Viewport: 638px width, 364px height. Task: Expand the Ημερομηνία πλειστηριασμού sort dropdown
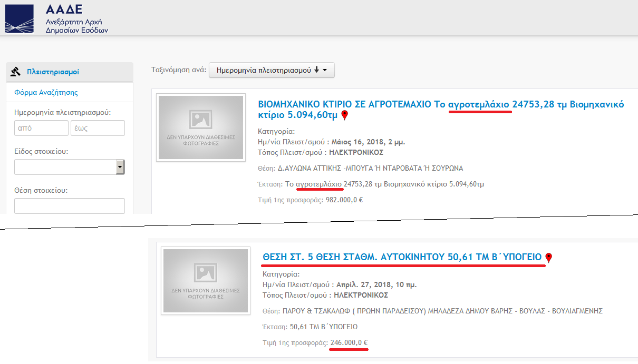tap(272, 70)
